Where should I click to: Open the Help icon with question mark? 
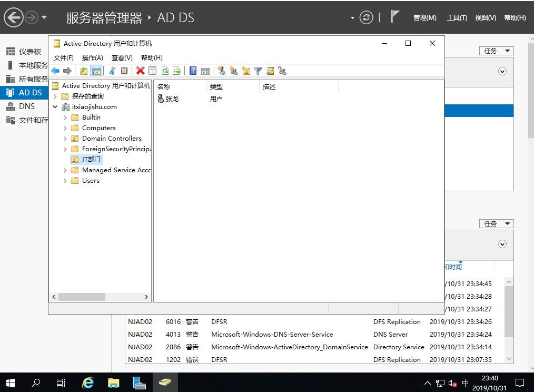(x=193, y=71)
